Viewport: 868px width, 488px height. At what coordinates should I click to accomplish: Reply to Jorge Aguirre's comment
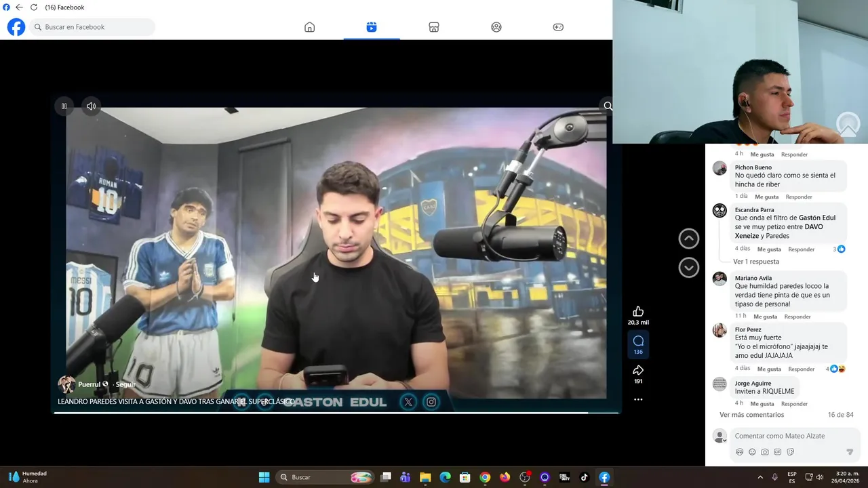click(794, 403)
